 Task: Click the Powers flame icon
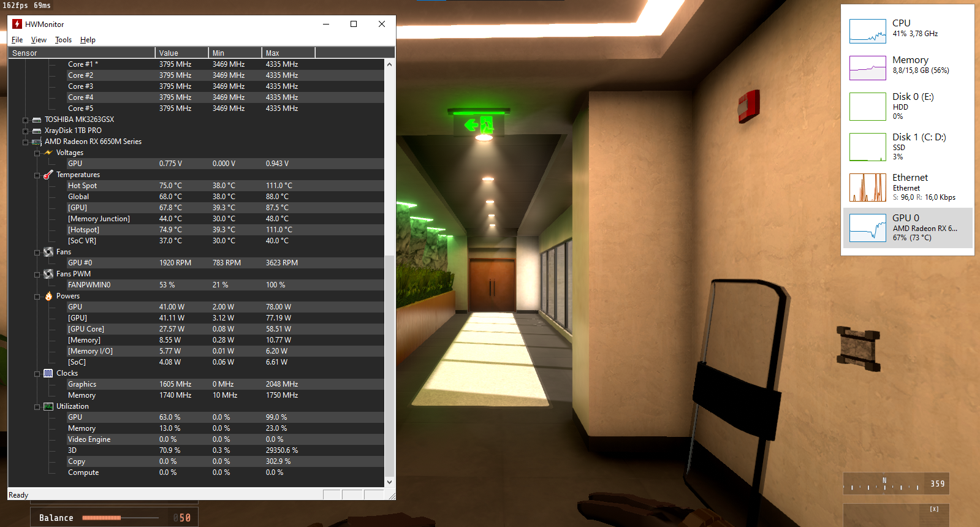48,296
